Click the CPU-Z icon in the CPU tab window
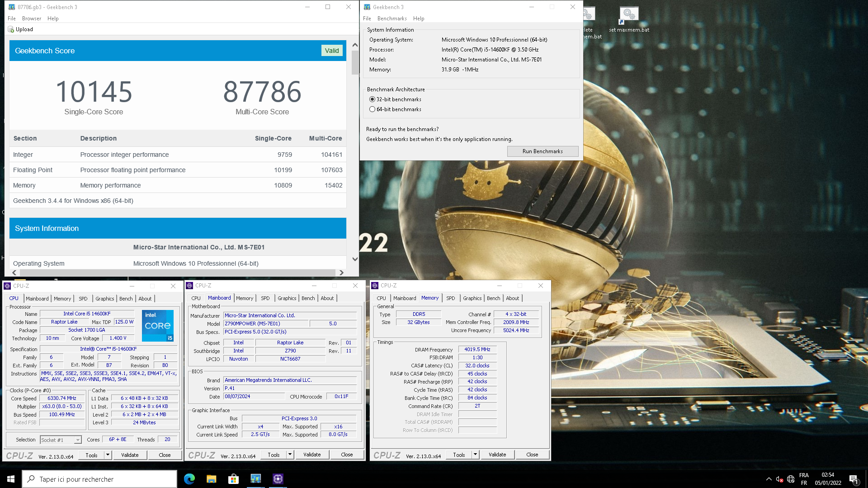 pos(7,286)
